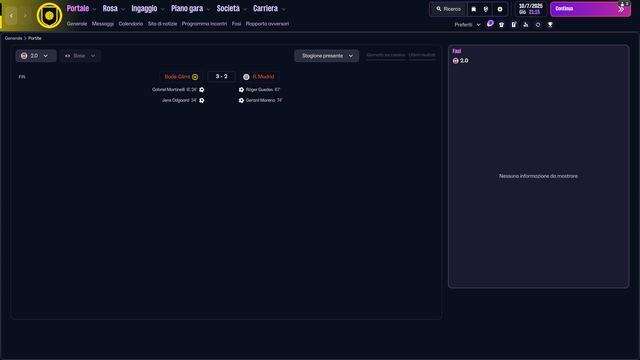Click scorer Róger Guedes
640x360 pixels.
(259, 89)
